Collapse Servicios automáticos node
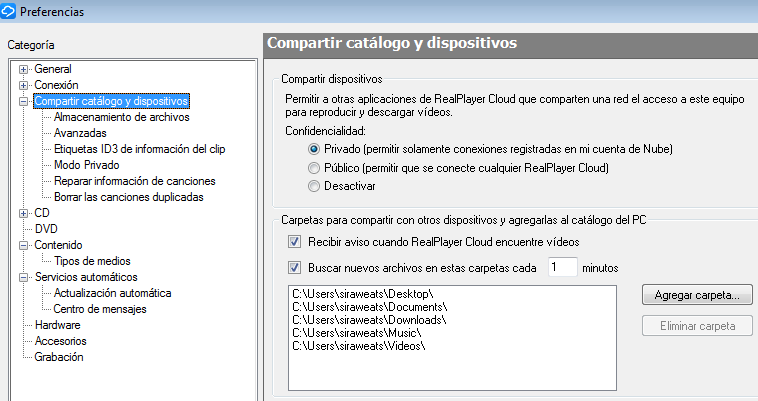Screen dimensions: 758x401 [x=23, y=277]
